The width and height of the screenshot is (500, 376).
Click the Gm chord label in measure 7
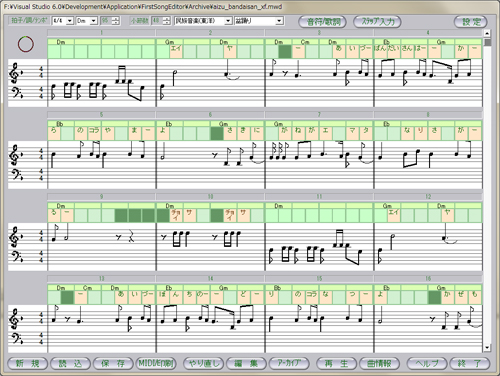coord(278,124)
